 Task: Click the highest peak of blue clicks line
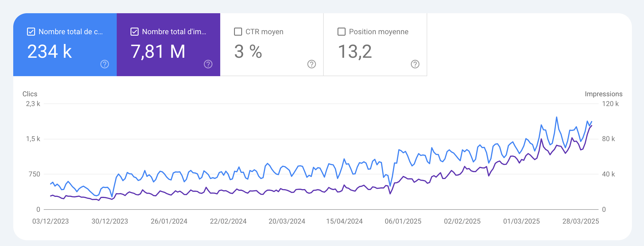(557, 117)
